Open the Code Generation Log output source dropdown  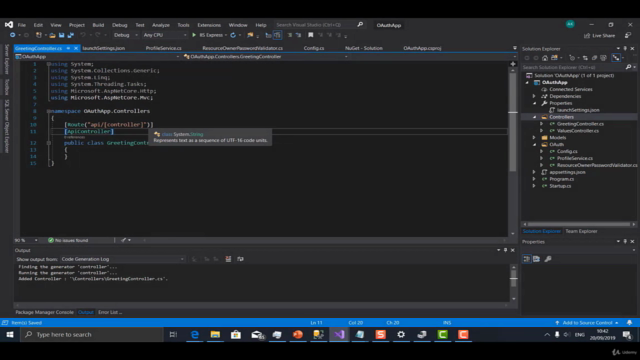tap(123, 259)
